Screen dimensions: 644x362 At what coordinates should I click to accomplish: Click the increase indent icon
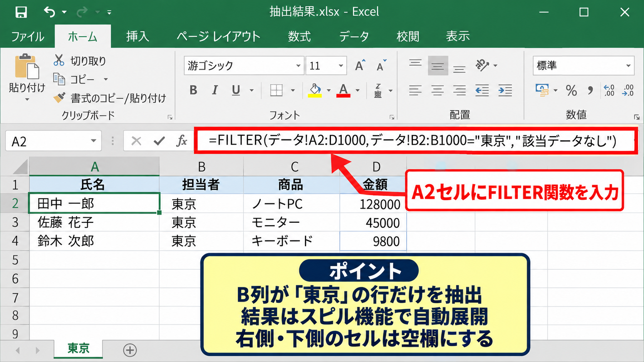[x=505, y=90]
